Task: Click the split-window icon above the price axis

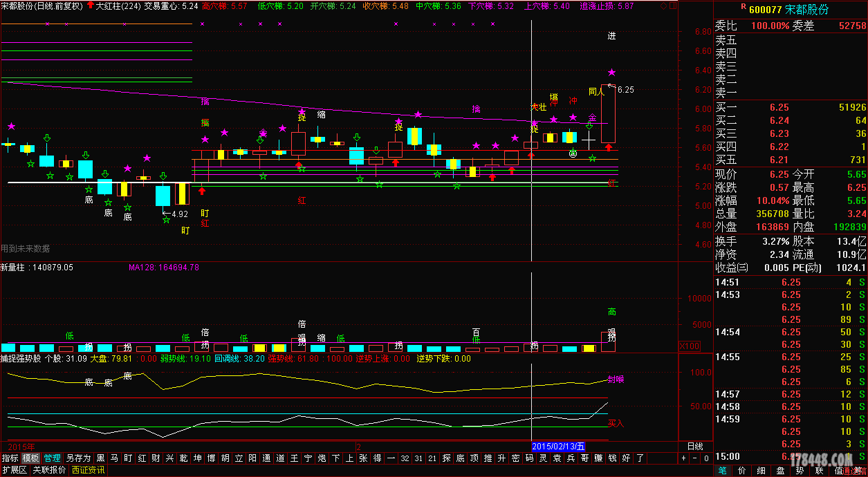Action: click(x=673, y=6)
